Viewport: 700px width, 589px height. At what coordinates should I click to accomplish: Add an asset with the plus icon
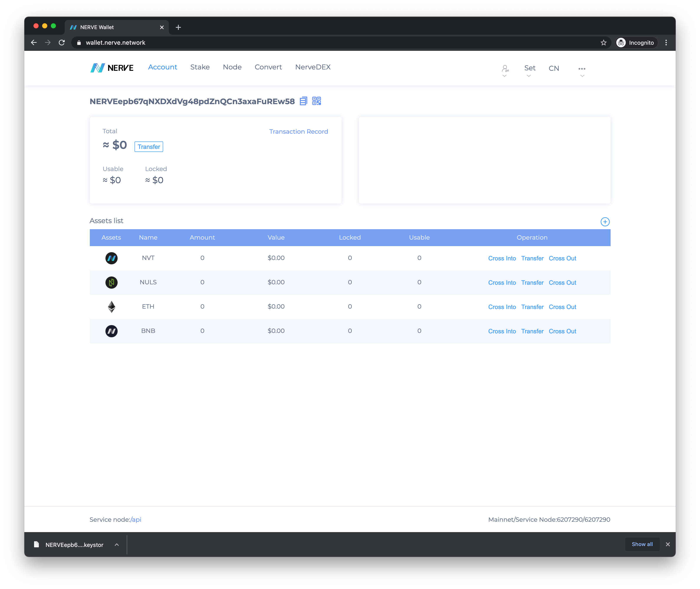[605, 222]
